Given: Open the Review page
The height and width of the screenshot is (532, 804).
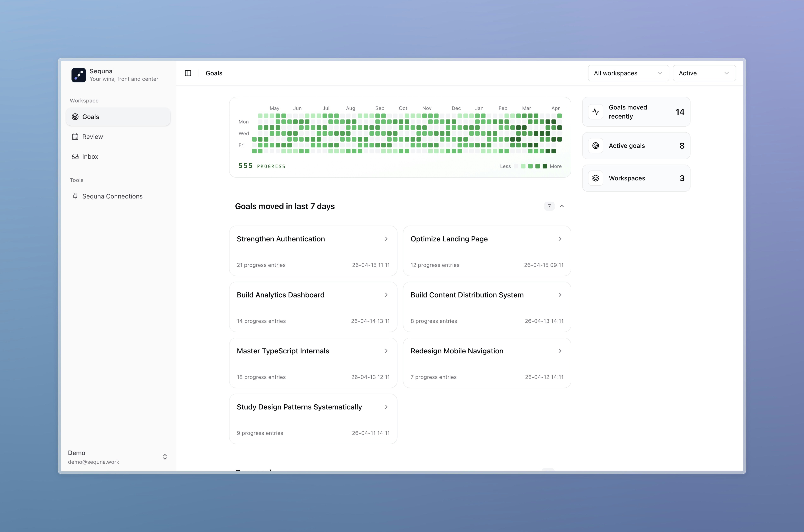Looking at the screenshot, I should coord(92,137).
